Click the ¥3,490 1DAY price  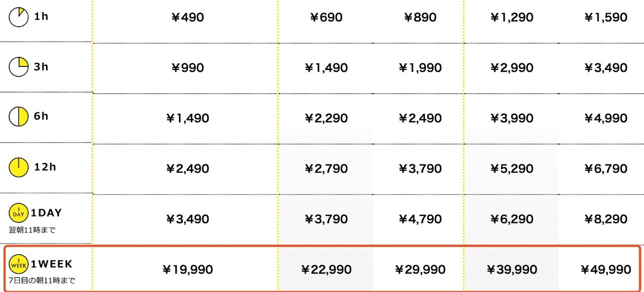187,219
